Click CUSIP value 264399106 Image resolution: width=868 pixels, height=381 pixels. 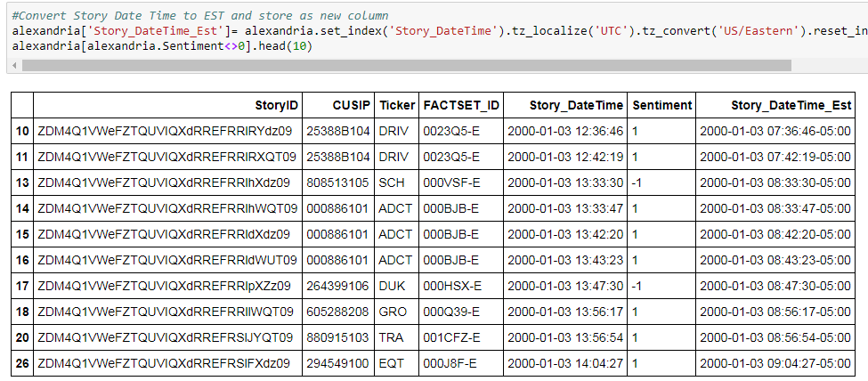(x=338, y=286)
